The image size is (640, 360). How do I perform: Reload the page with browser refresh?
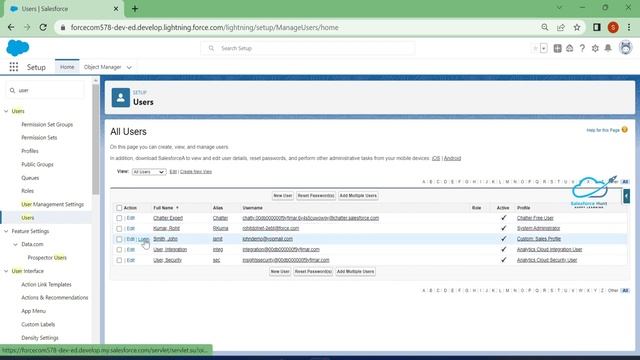[x=43, y=27]
